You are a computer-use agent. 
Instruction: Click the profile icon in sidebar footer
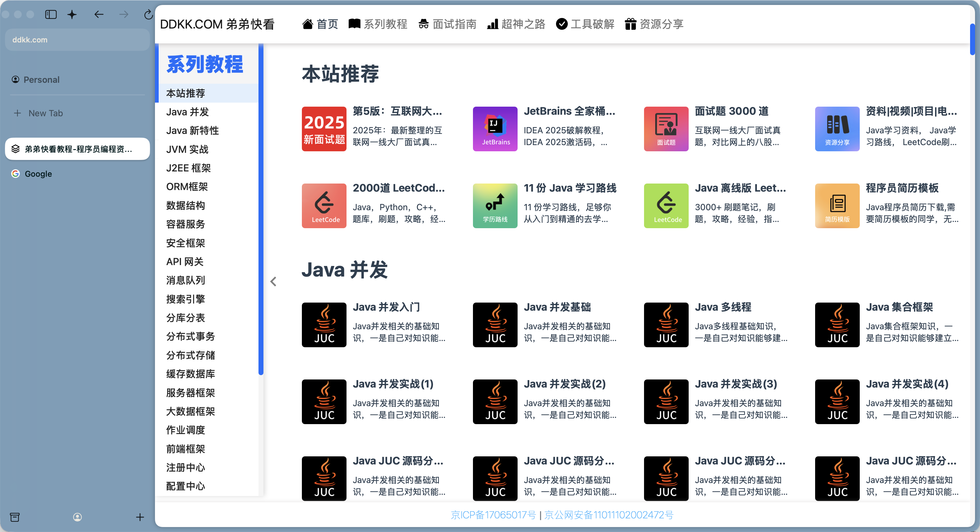(77, 517)
